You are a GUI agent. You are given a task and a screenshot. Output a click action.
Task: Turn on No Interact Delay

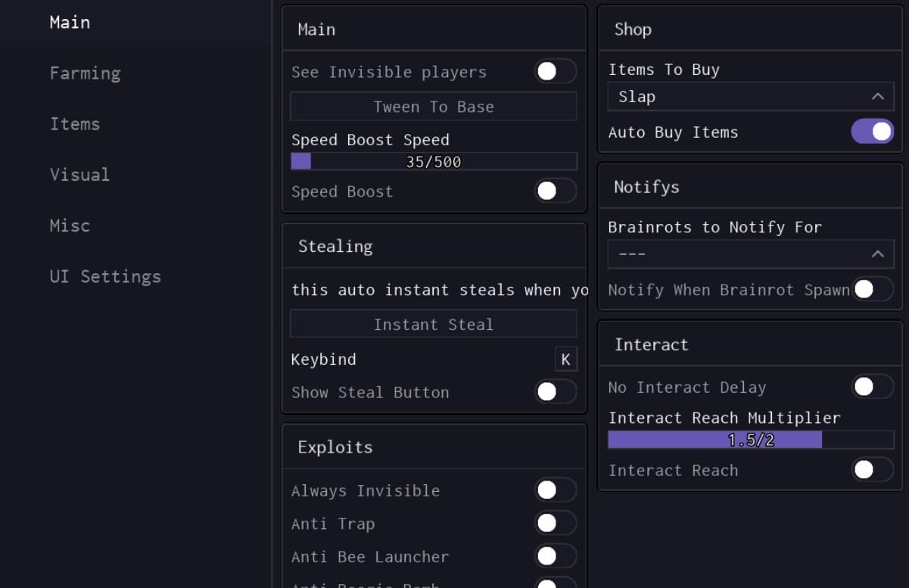coord(872,387)
